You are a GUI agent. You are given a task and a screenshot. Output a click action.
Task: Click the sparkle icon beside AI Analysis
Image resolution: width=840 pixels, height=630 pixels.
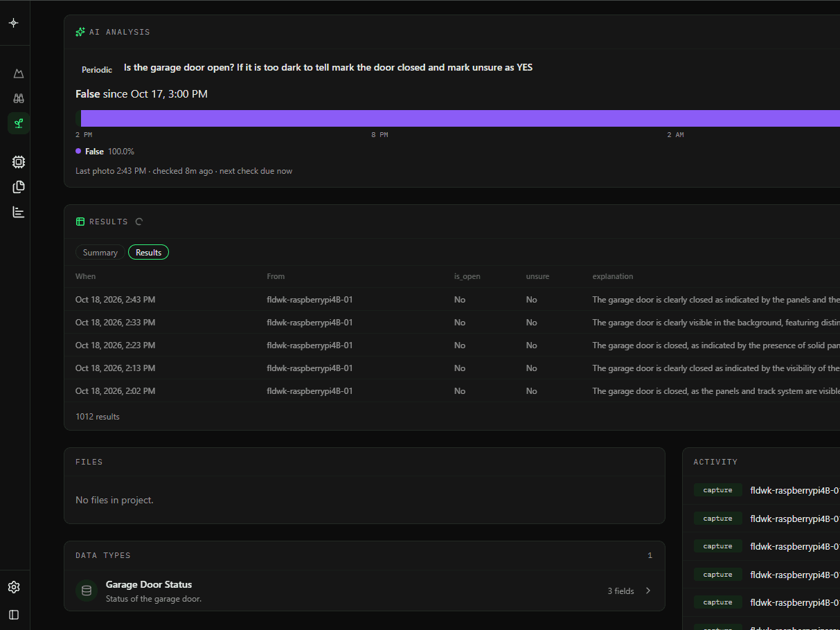coord(80,32)
